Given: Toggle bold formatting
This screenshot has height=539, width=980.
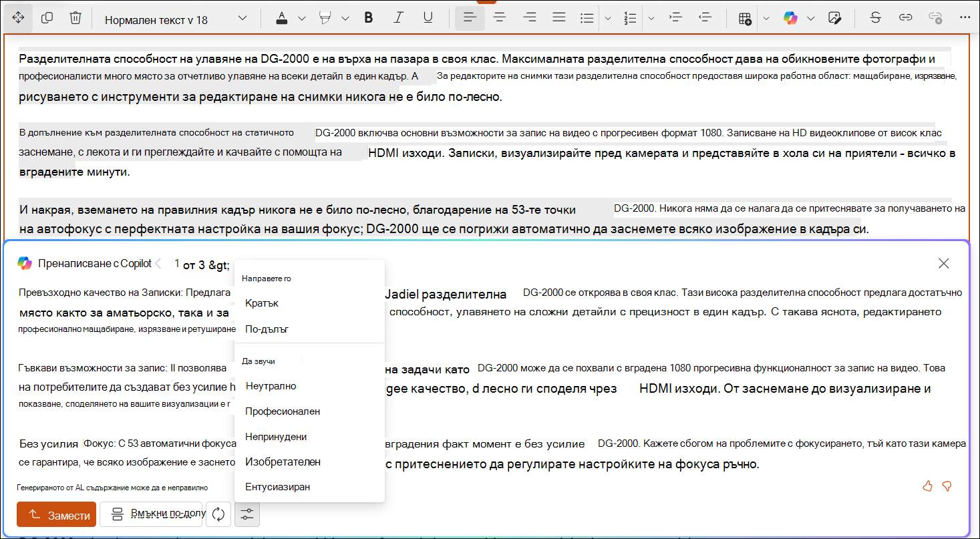Looking at the screenshot, I should pyautogui.click(x=369, y=18).
